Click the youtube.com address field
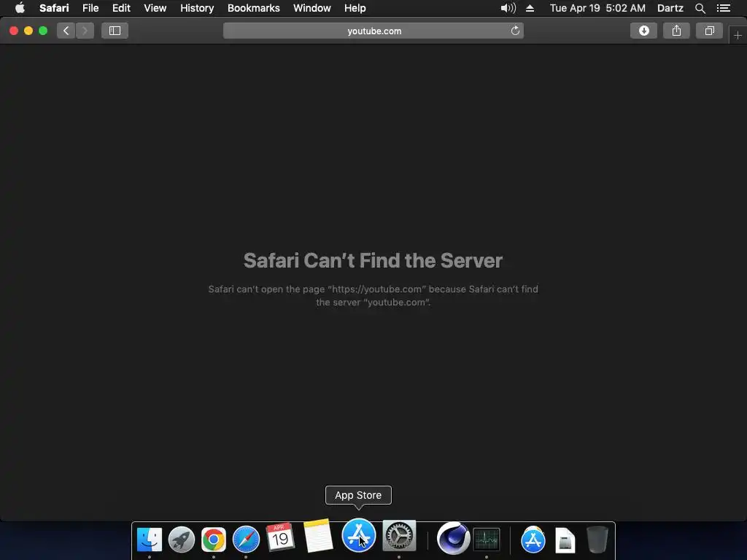 coord(373,31)
